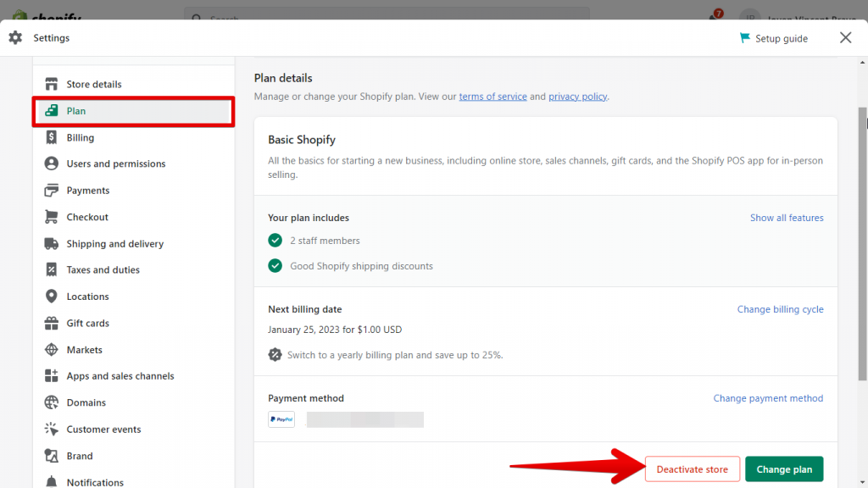868x488 pixels.
Task: Click Change payment method
Action: (x=768, y=398)
